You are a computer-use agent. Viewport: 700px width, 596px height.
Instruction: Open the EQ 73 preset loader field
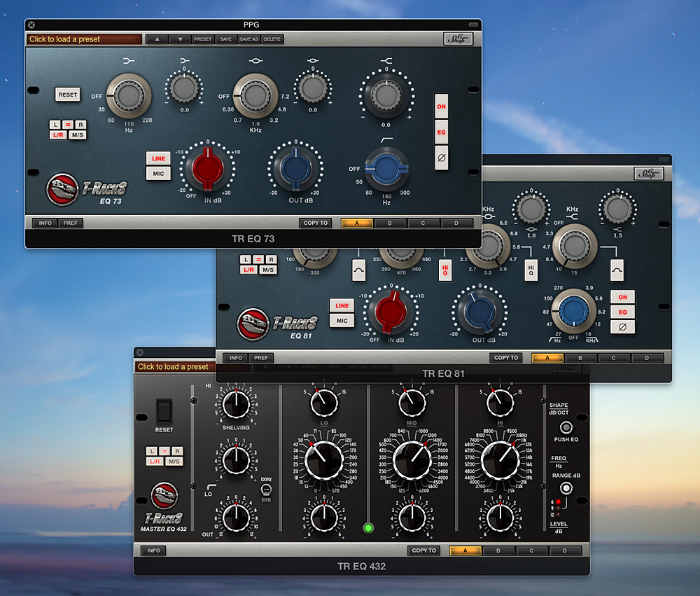pyautogui.click(x=83, y=39)
